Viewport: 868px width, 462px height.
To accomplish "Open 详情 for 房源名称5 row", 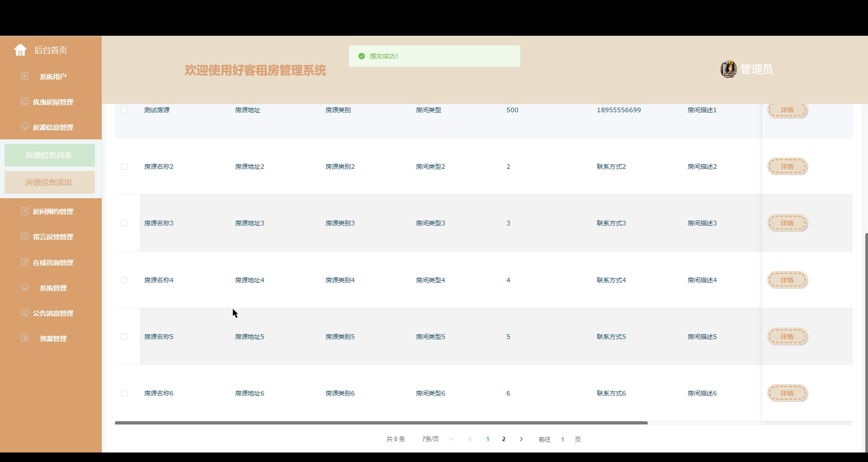I will [787, 337].
